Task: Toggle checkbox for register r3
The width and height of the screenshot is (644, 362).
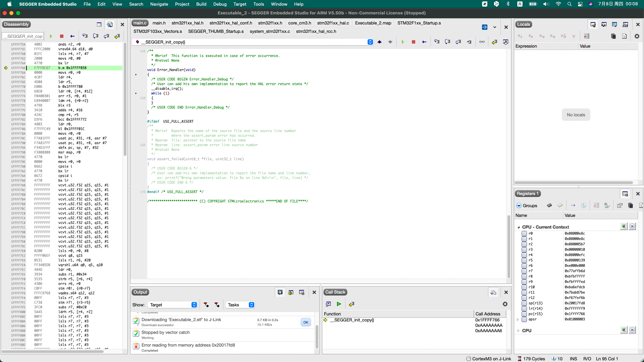Action: (524, 249)
